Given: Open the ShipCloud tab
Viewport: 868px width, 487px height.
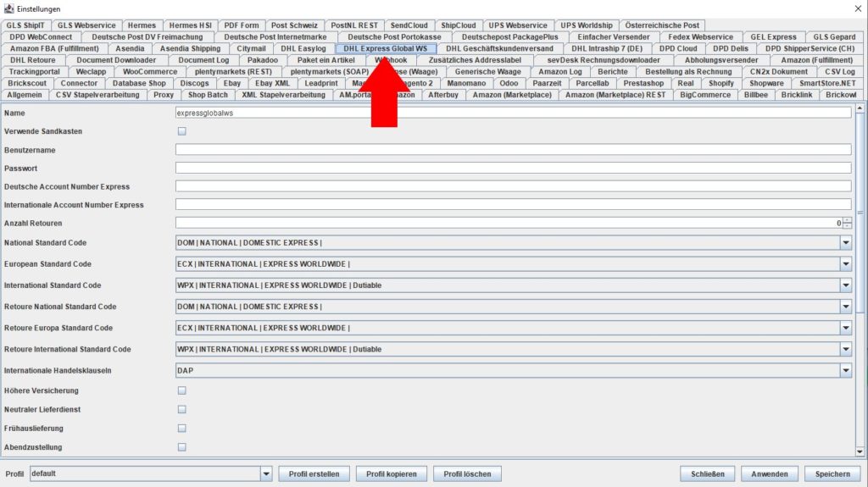Looking at the screenshot, I should [459, 25].
